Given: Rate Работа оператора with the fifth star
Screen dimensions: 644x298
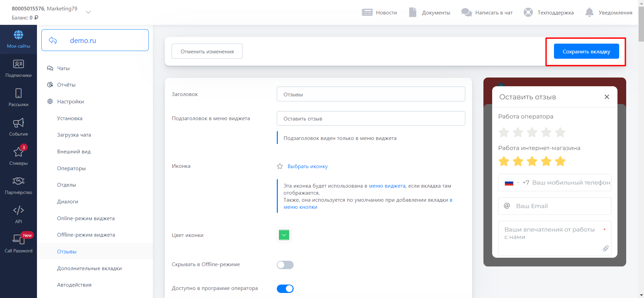Looking at the screenshot, I should click(x=560, y=133).
